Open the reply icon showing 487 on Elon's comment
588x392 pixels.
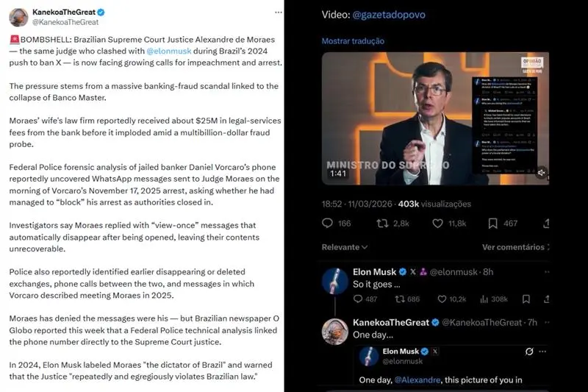(358, 299)
